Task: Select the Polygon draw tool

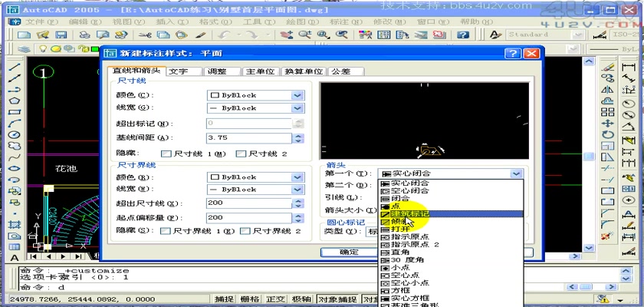Action: 15,100
